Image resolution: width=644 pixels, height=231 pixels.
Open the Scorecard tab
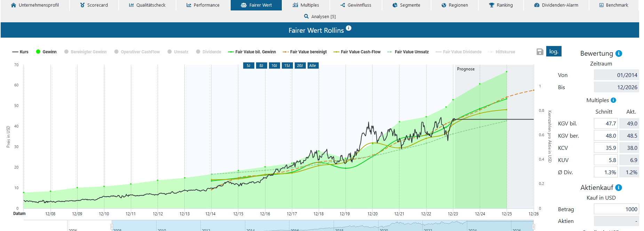[94, 5]
